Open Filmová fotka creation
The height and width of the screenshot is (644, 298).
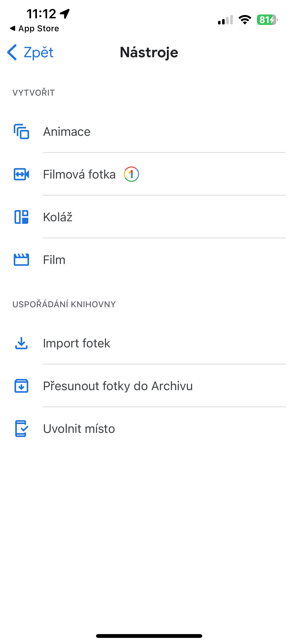tap(79, 174)
